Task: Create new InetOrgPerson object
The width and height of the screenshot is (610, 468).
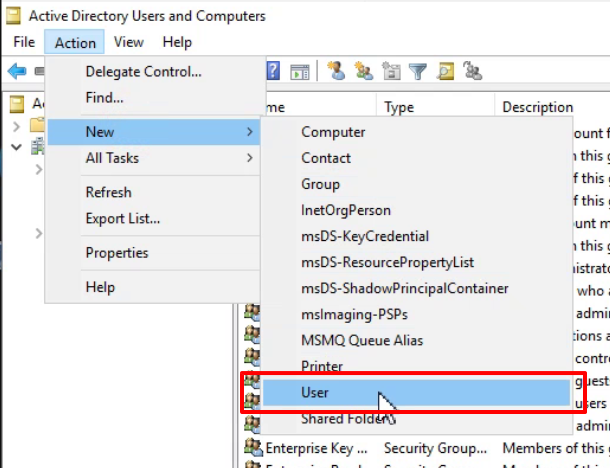Action: pos(416,210)
